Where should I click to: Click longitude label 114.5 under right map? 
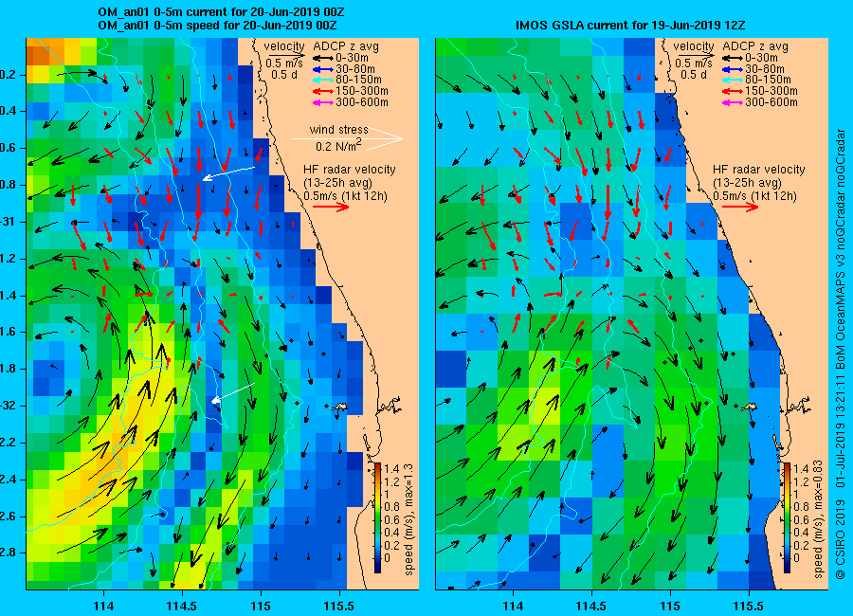591,607
